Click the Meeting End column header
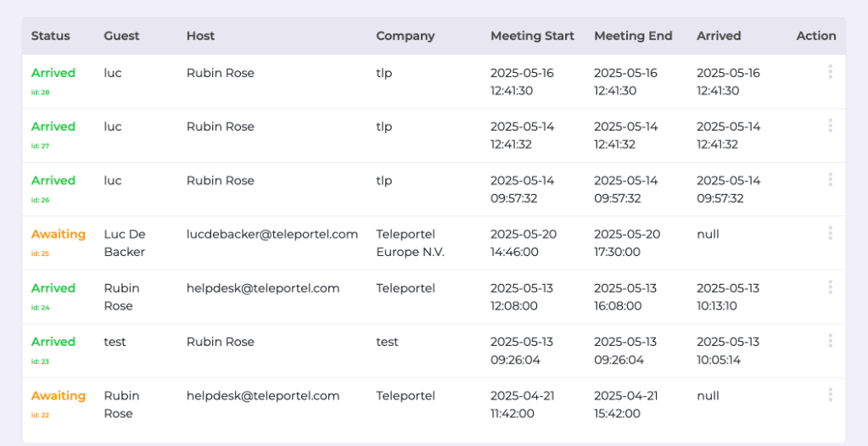The image size is (868, 446). point(633,36)
